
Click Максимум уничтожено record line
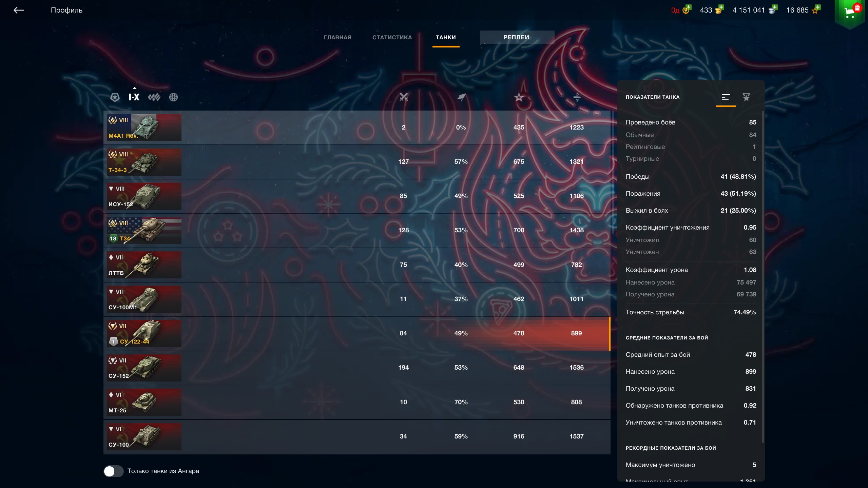point(691,465)
